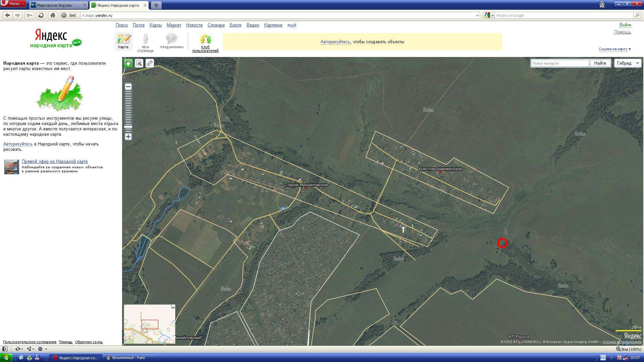Expand Ссылка на карту dropdown
Screen dimensions: 644x362
614,49
